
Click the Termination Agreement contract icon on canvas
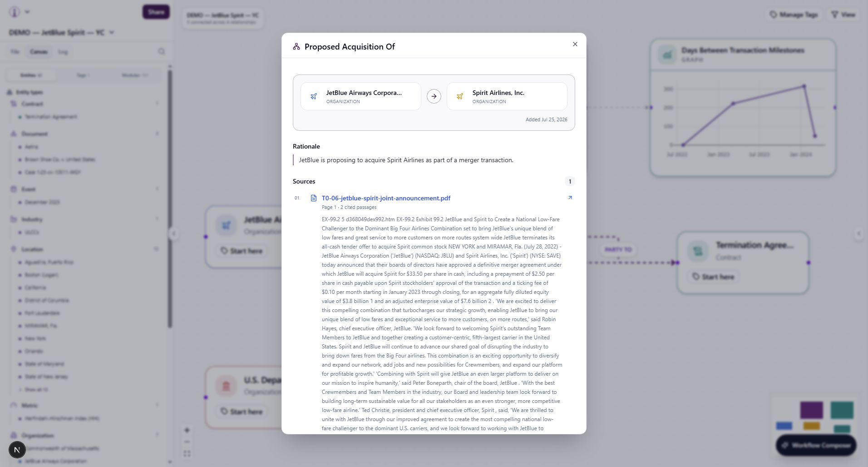click(698, 251)
